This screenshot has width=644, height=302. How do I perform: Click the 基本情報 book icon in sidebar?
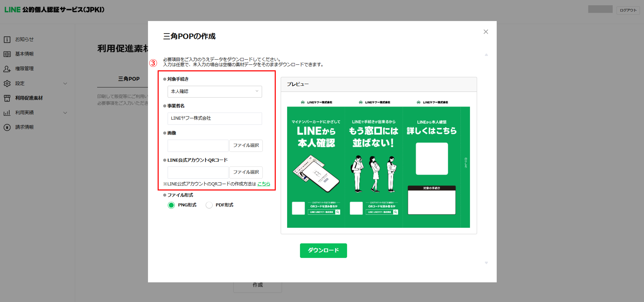(x=7, y=54)
